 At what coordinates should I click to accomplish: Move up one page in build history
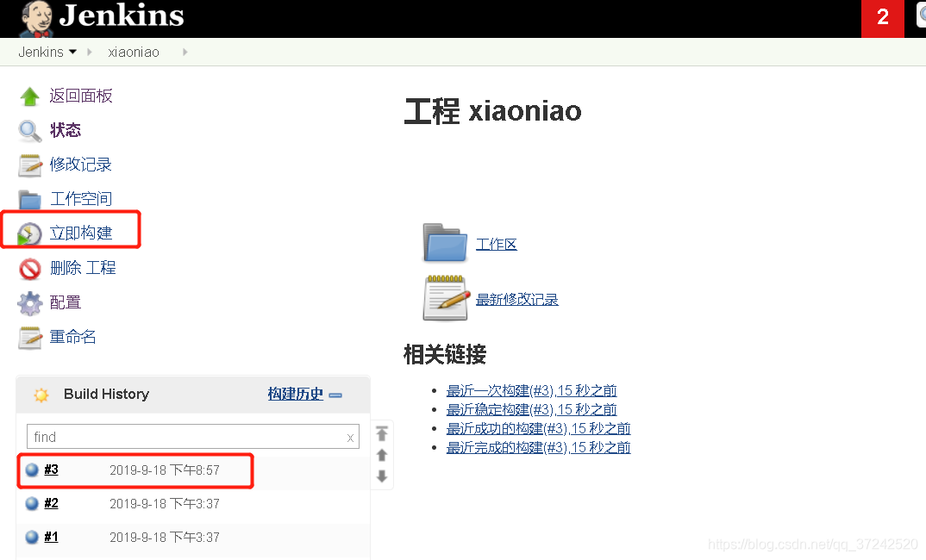pos(382,455)
